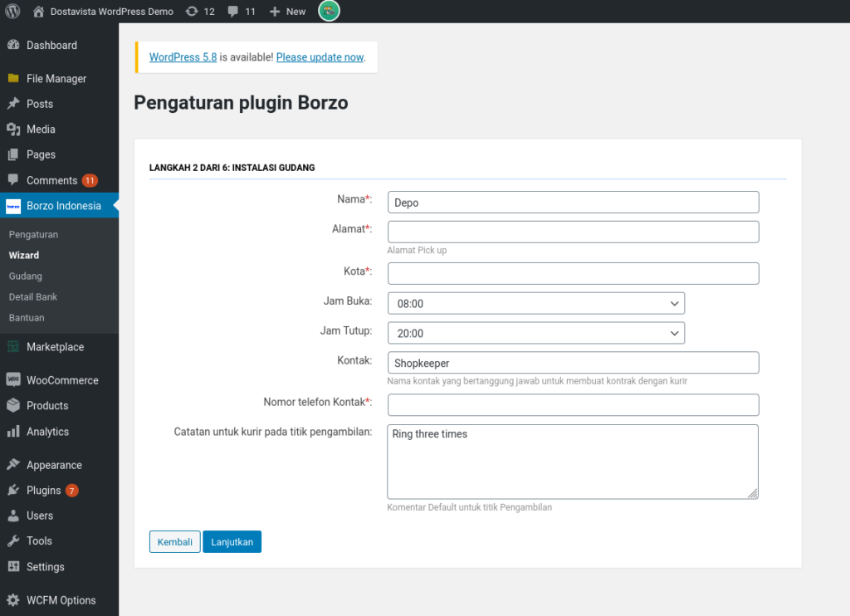This screenshot has height=616, width=850.
Task: Click the Nama input field containing Depo
Action: 573,203
